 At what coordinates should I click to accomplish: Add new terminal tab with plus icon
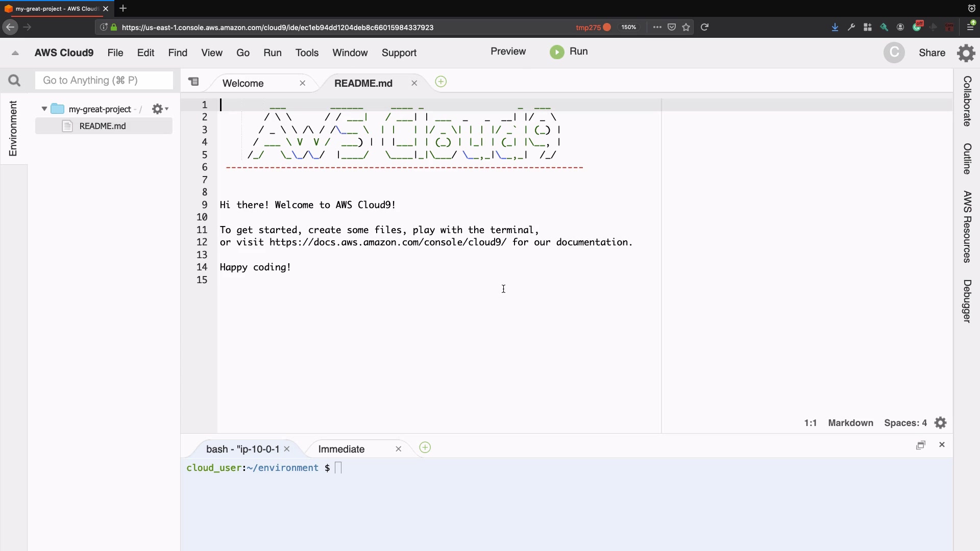pos(425,448)
